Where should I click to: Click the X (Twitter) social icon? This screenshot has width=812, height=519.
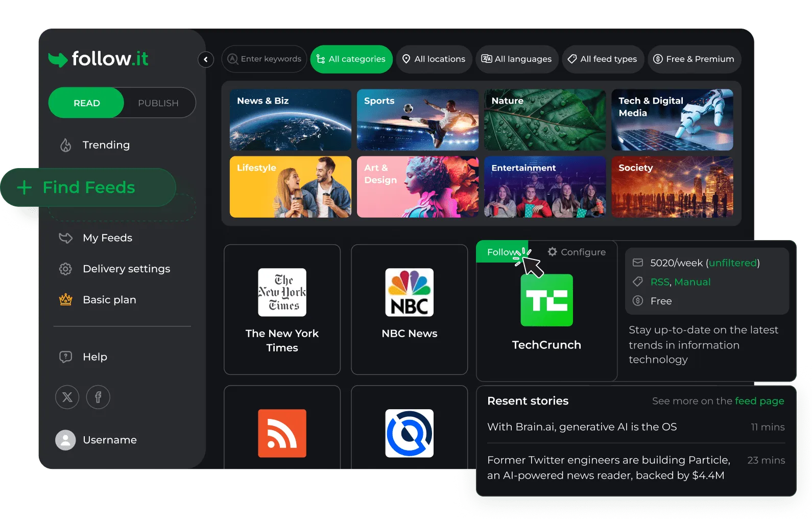(x=67, y=397)
